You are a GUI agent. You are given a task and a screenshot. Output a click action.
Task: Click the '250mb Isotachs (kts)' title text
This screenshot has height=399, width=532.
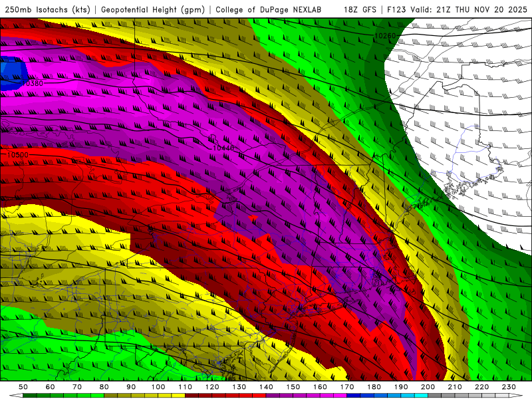pyautogui.click(x=47, y=9)
